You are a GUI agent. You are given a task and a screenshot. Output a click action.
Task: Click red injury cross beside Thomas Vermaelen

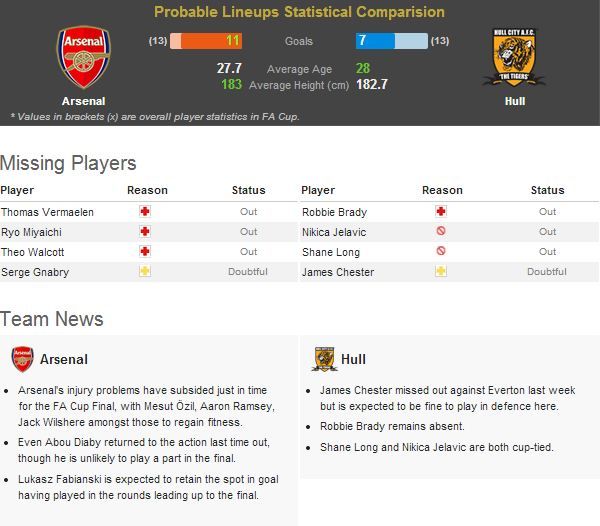[145, 212]
